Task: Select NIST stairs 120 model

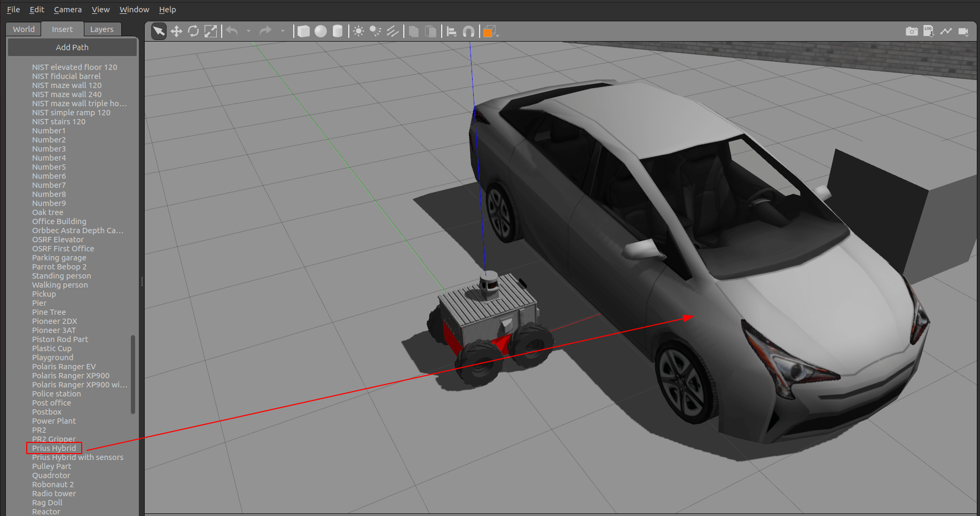Action: [x=59, y=122]
